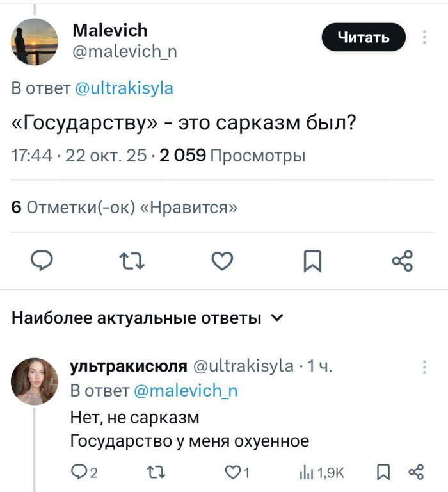Screen dimensions: 448x492
Task: Click the @ultrakisyla mention in the tweet header
Action: [x=124, y=88]
